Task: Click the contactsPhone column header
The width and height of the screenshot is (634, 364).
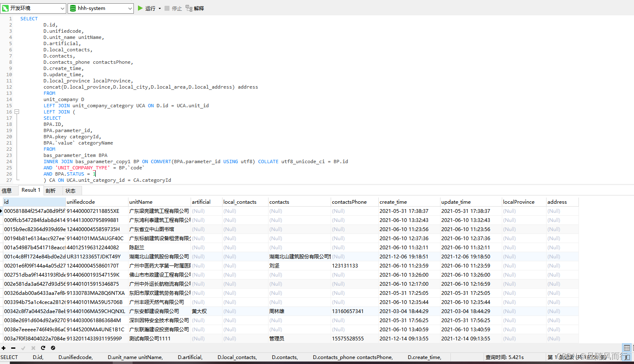Action: pyautogui.click(x=355, y=202)
